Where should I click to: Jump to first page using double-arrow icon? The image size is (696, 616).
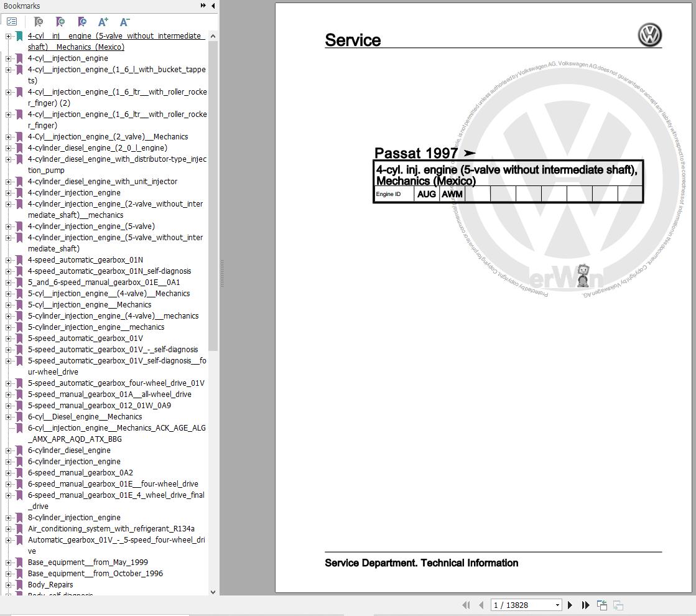pyautogui.click(x=466, y=604)
